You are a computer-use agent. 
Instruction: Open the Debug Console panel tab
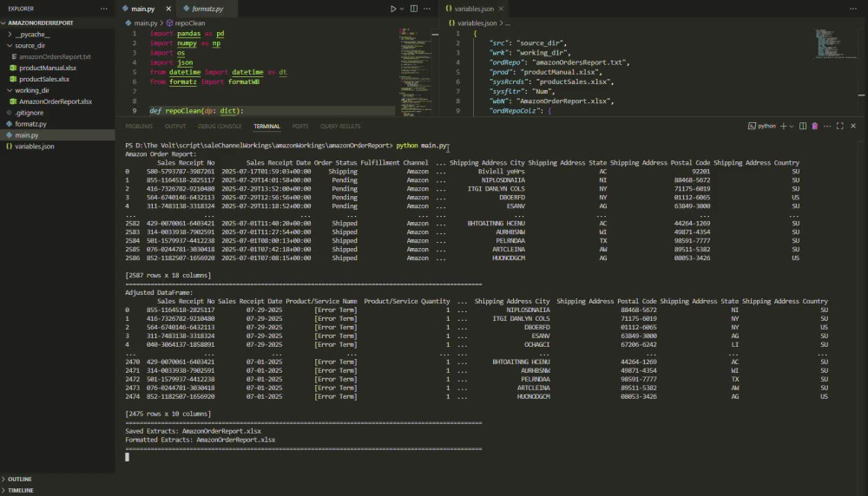220,126
